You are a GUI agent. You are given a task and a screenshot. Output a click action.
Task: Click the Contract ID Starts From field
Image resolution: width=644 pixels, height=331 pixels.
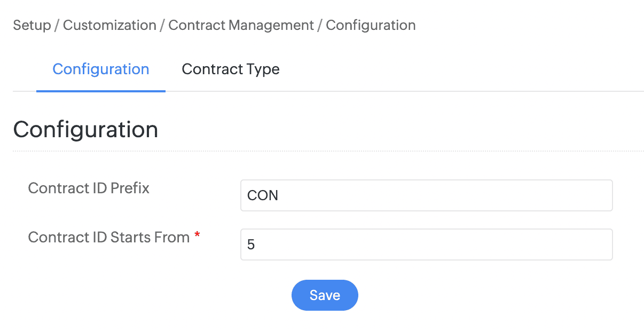coord(426,245)
